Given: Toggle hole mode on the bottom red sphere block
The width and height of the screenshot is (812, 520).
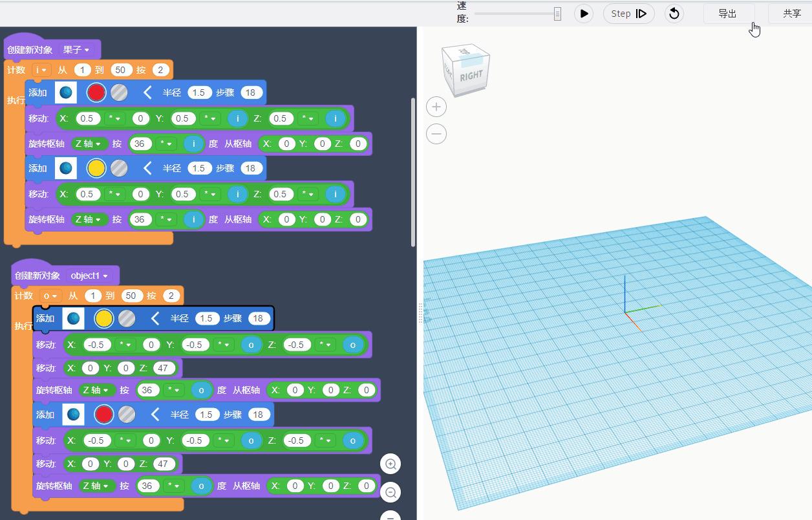Looking at the screenshot, I should pos(127,414).
